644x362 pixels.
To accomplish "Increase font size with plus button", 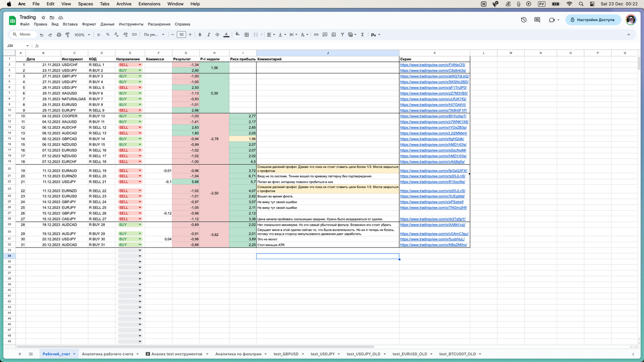I will (190, 35).
